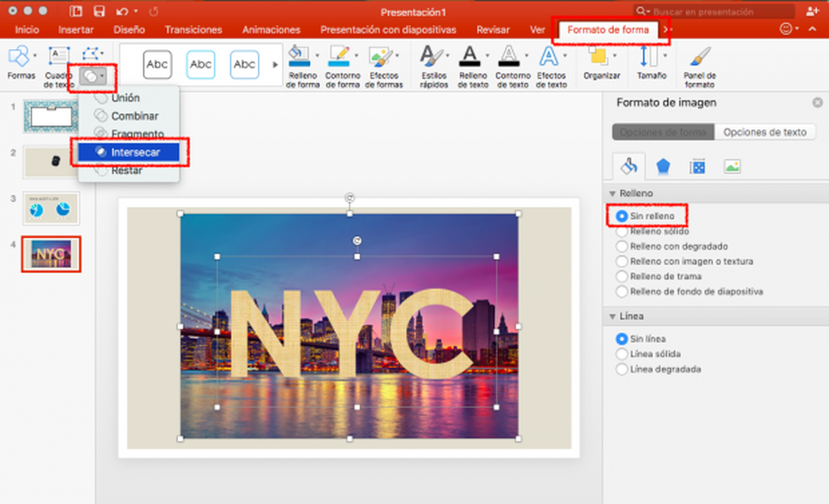Open the Panel de formato brush icon
This screenshot has height=504, width=829.
699,57
